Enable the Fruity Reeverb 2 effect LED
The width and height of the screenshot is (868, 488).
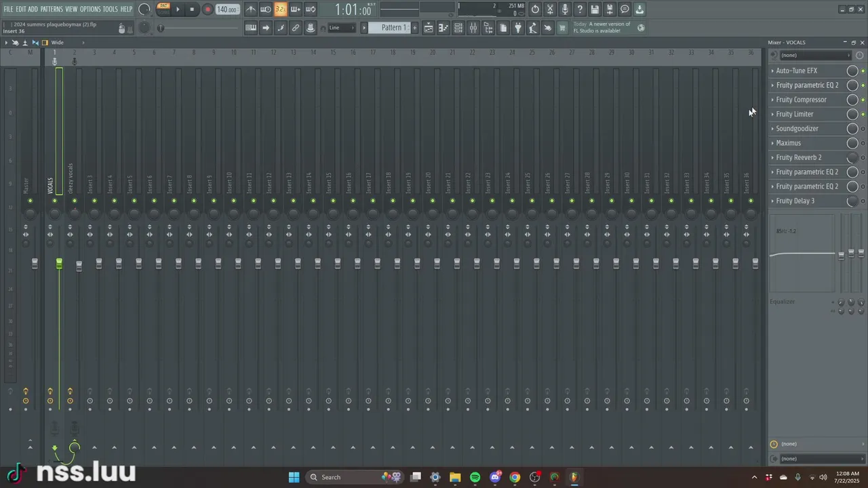[x=863, y=158]
